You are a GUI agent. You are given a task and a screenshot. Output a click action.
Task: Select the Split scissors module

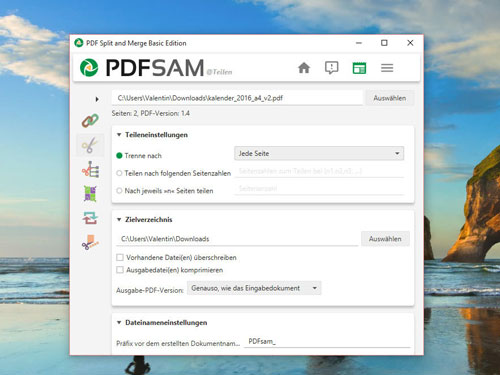click(90, 145)
